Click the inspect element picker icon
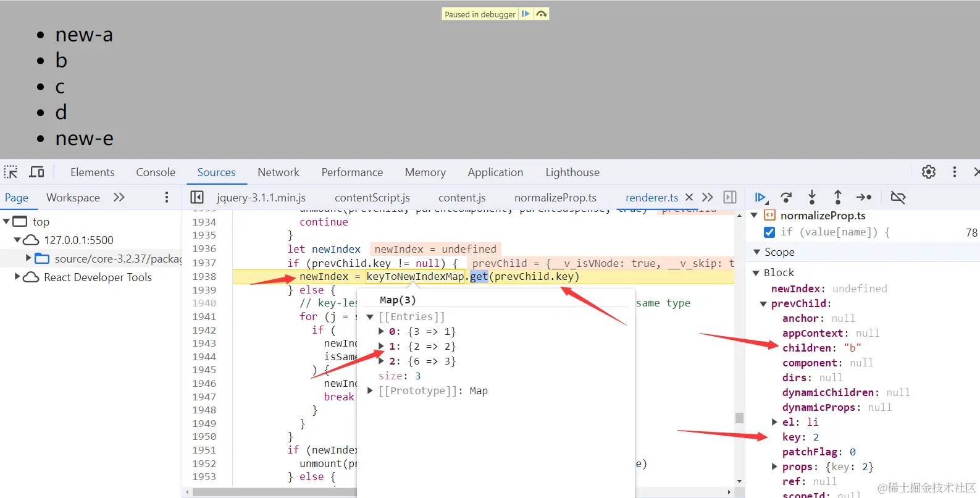The width and height of the screenshot is (980, 498). 10,172
